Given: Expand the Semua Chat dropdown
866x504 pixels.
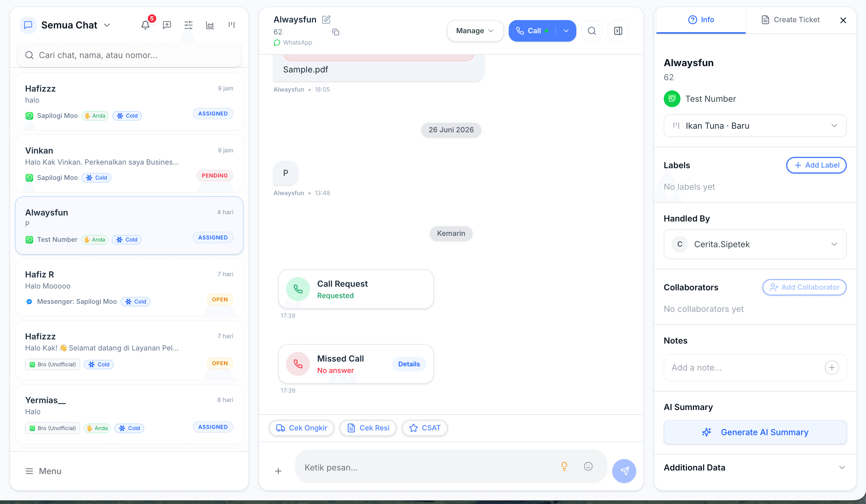Looking at the screenshot, I should pos(107,25).
